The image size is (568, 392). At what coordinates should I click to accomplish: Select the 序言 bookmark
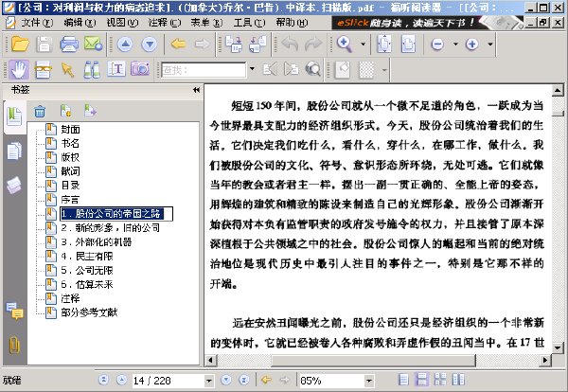point(70,199)
